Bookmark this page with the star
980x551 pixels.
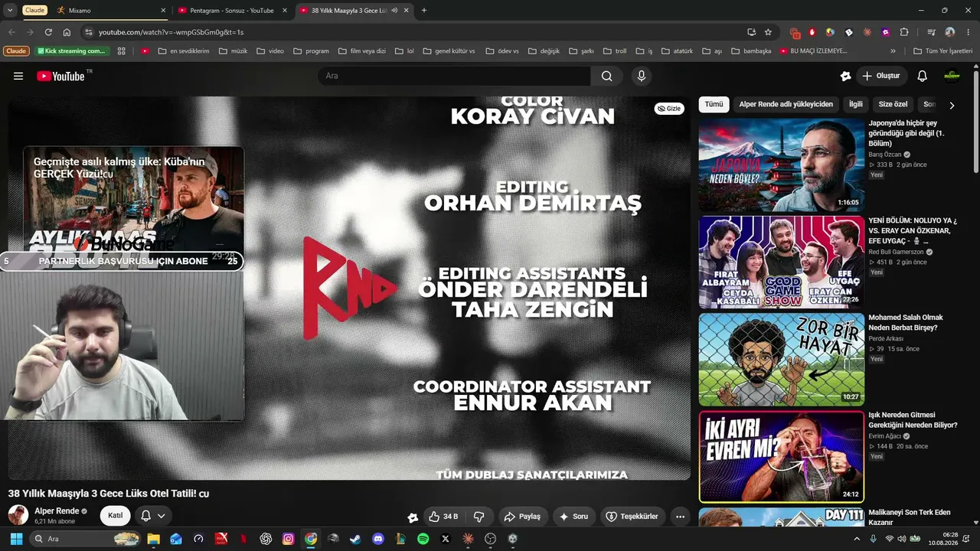pyautogui.click(x=768, y=32)
